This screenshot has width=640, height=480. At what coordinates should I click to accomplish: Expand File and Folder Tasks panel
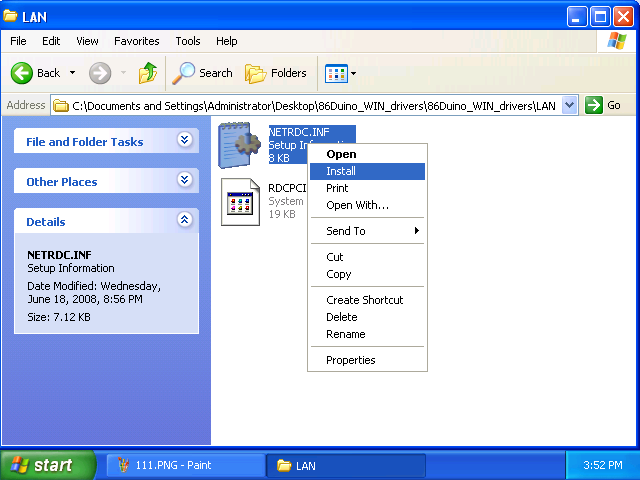coord(184,140)
